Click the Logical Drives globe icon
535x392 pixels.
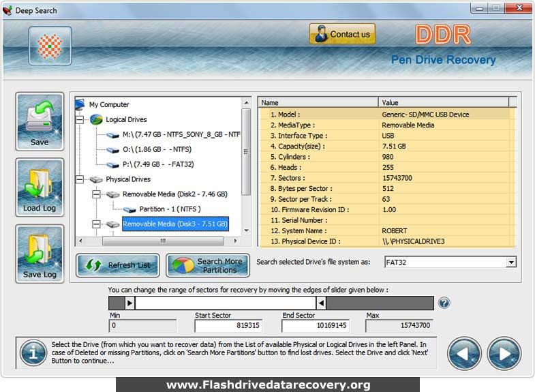[x=96, y=120]
